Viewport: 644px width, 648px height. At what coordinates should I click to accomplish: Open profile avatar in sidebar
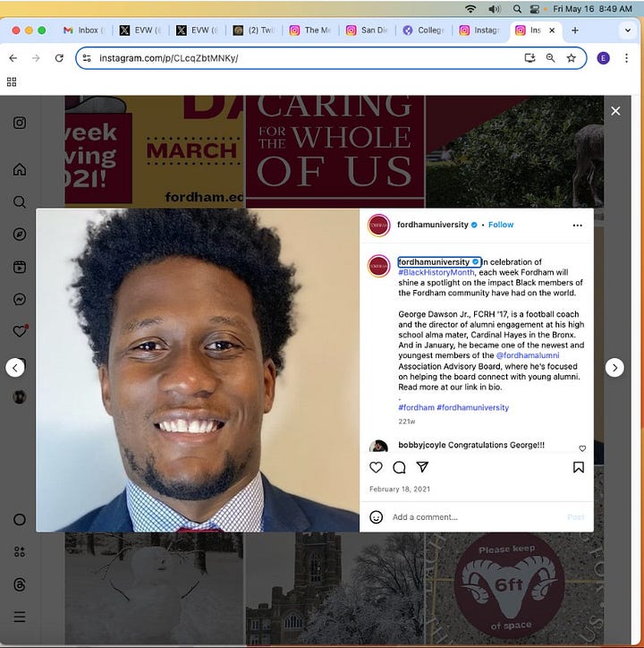pyautogui.click(x=20, y=396)
